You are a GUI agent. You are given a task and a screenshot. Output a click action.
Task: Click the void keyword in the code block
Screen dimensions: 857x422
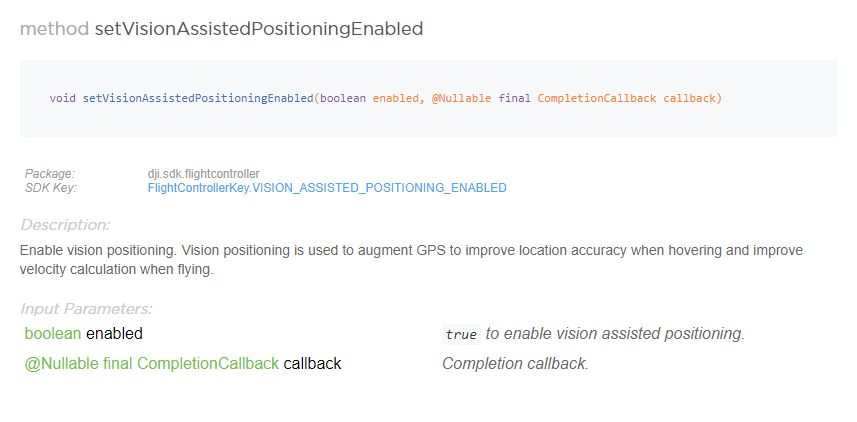[62, 99]
